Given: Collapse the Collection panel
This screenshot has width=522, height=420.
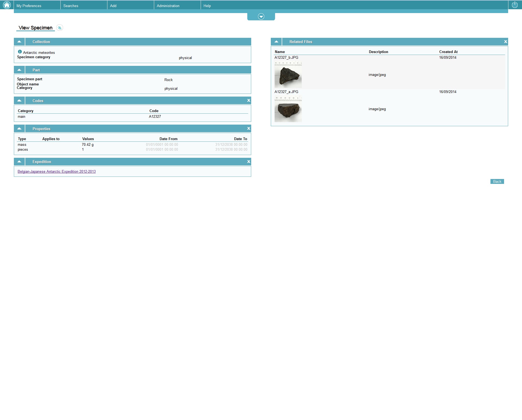Looking at the screenshot, I should 19,42.
